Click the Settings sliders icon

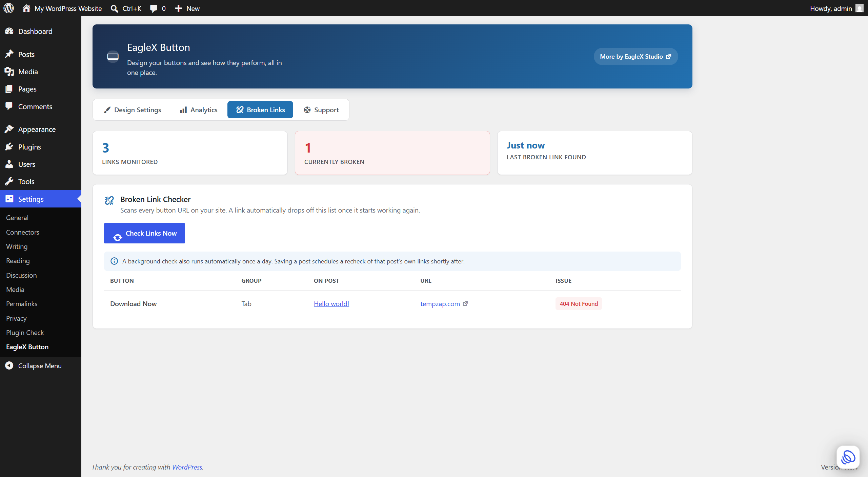point(9,199)
